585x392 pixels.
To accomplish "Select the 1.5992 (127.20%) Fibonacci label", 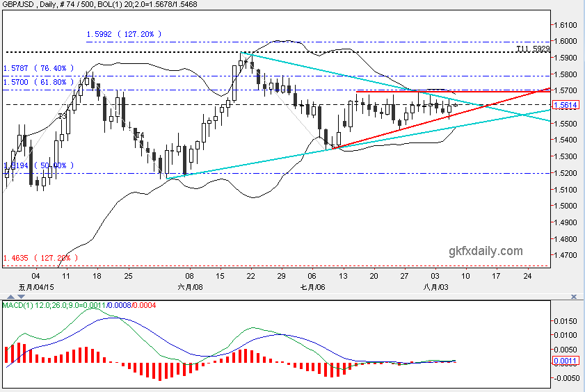I will coord(125,34).
